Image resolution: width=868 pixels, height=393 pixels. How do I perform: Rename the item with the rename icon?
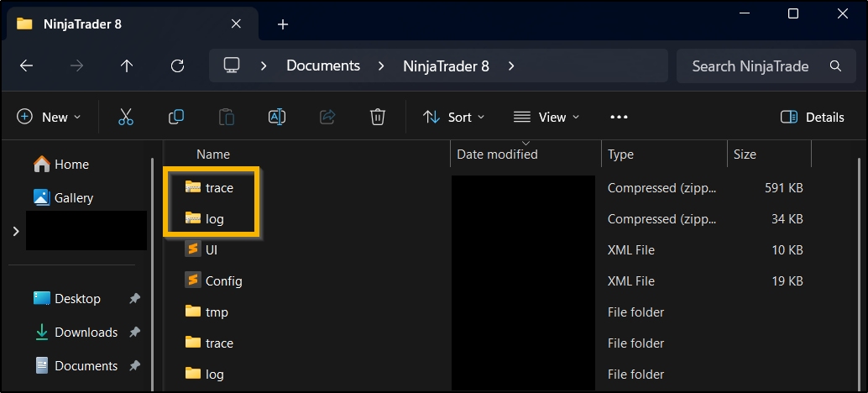pos(276,117)
